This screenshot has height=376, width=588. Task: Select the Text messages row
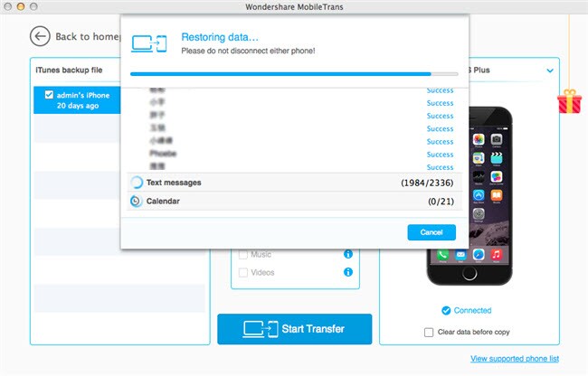(294, 183)
